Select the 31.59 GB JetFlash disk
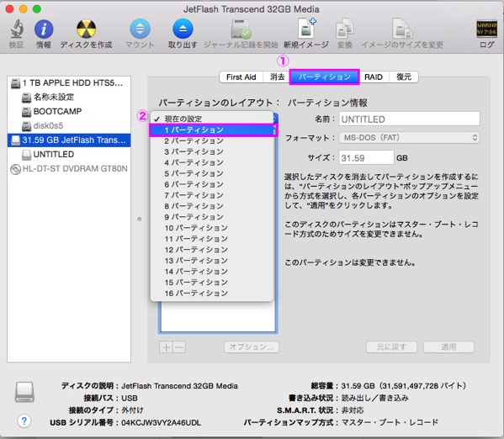Image resolution: width=504 pixels, height=439 pixels. coord(69,140)
